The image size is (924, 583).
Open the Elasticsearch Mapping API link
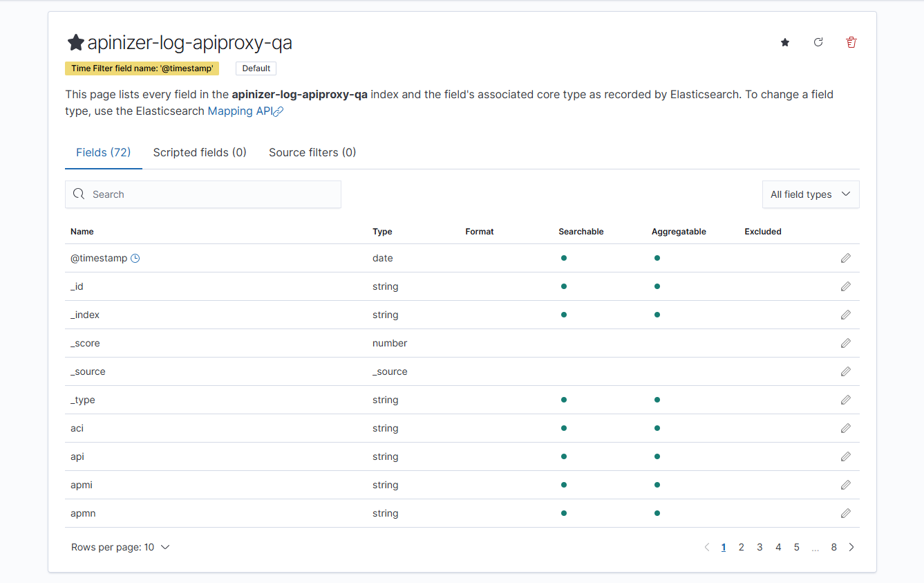pyautogui.click(x=239, y=111)
